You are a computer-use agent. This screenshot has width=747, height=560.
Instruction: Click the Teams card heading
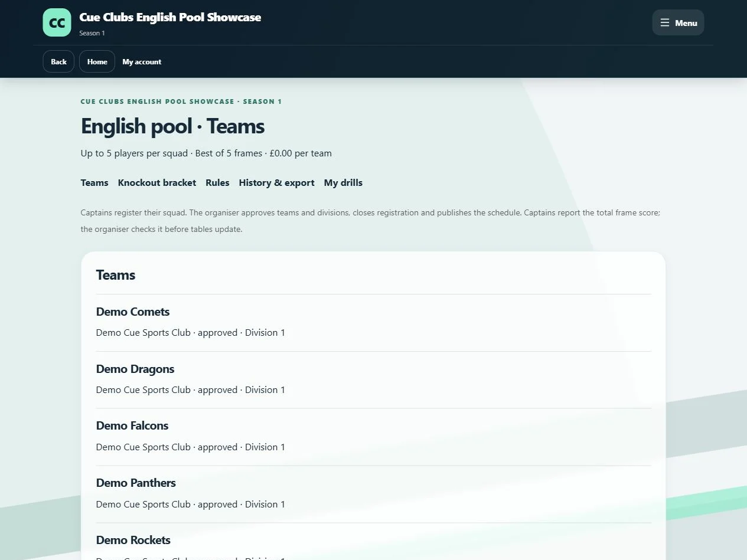(116, 275)
